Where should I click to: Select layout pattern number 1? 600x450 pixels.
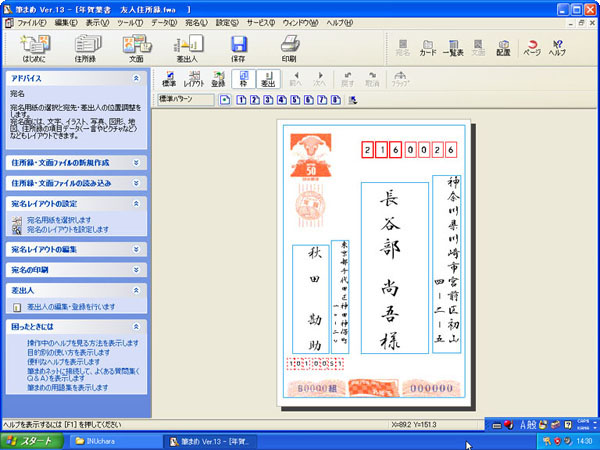[240, 100]
